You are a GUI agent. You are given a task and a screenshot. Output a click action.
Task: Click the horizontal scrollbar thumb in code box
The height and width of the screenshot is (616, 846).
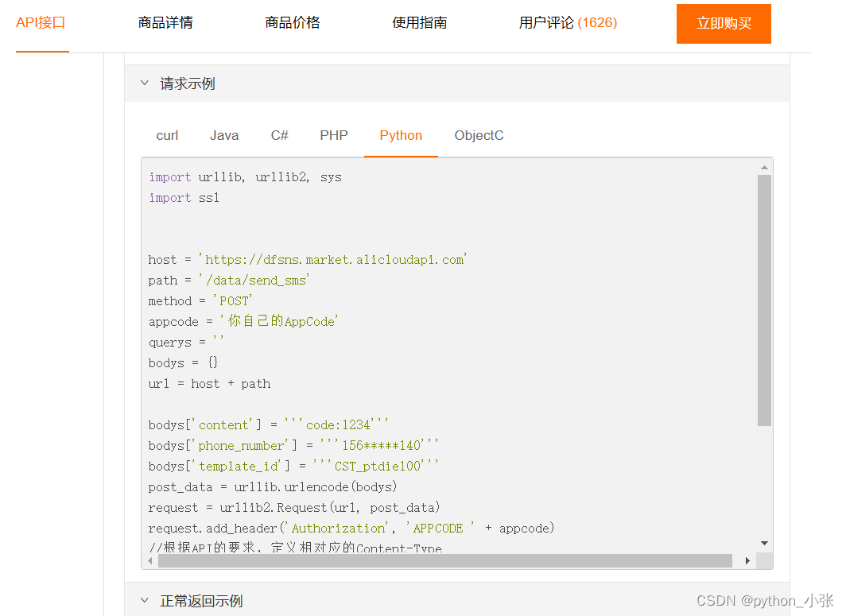[x=445, y=561]
